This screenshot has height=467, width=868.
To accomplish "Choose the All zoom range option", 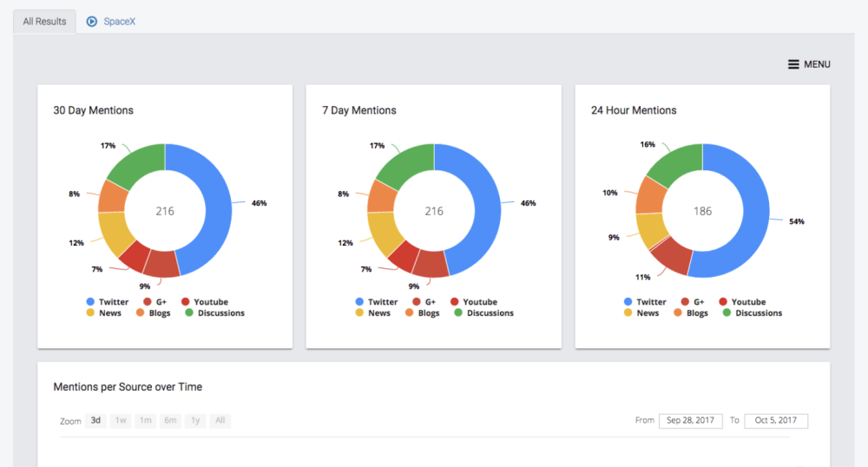I will 220,421.
